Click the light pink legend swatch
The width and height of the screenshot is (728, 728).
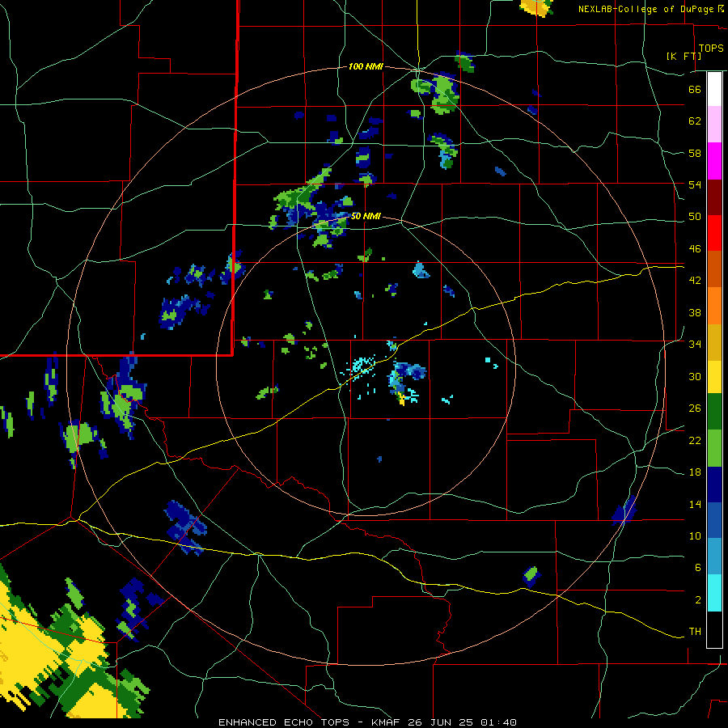point(714,125)
